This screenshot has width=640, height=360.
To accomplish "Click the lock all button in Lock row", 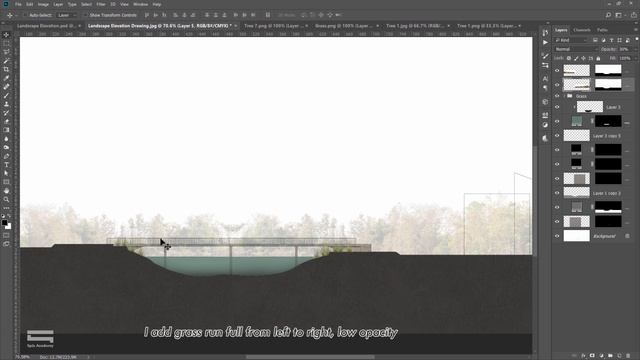I will click(598, 58).
